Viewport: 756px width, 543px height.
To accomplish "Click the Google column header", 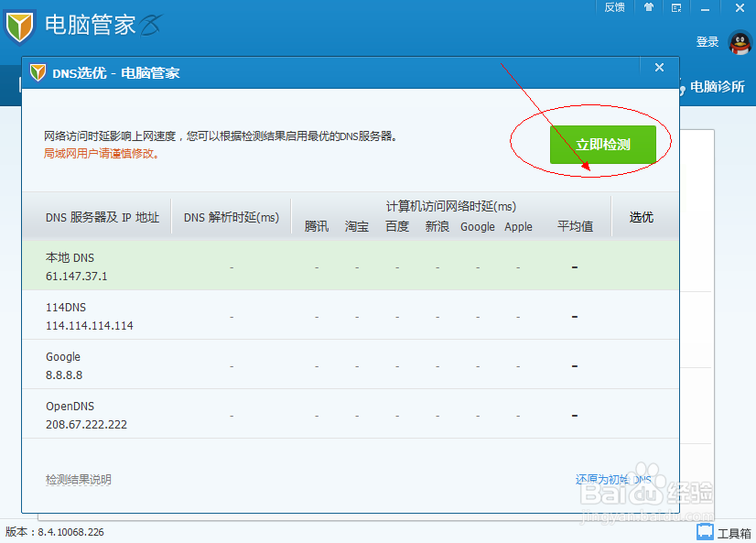I will click(x=478, y=227).
